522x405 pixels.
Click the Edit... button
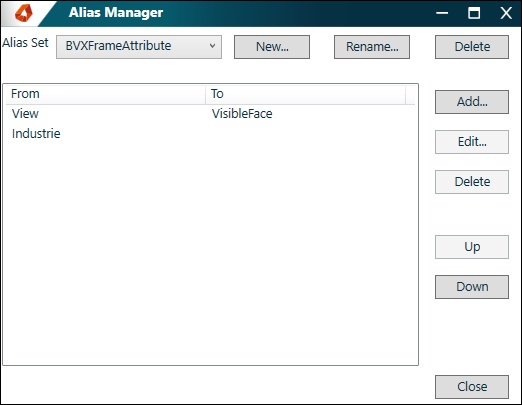(472, 142)
